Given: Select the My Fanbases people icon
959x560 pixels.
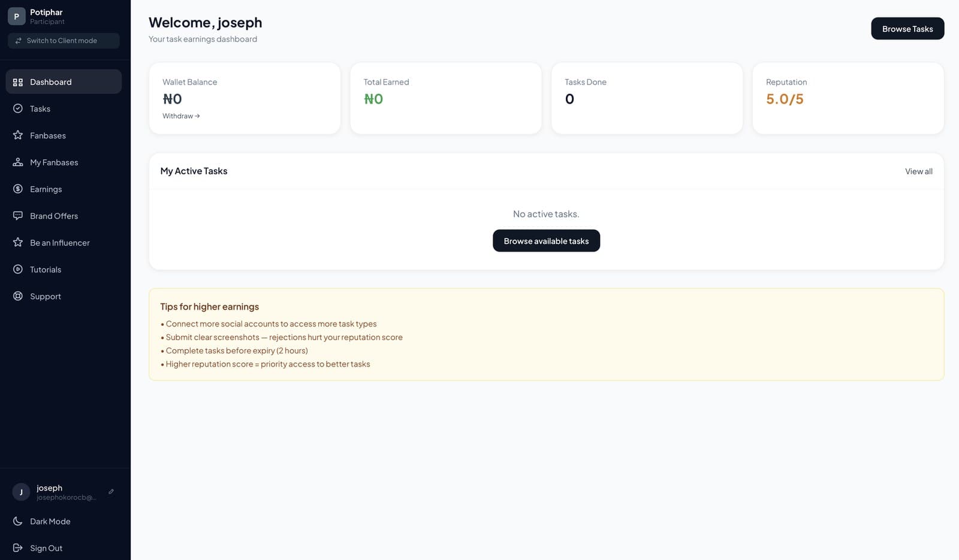Looking at the screenshot, I should point(18,162).
